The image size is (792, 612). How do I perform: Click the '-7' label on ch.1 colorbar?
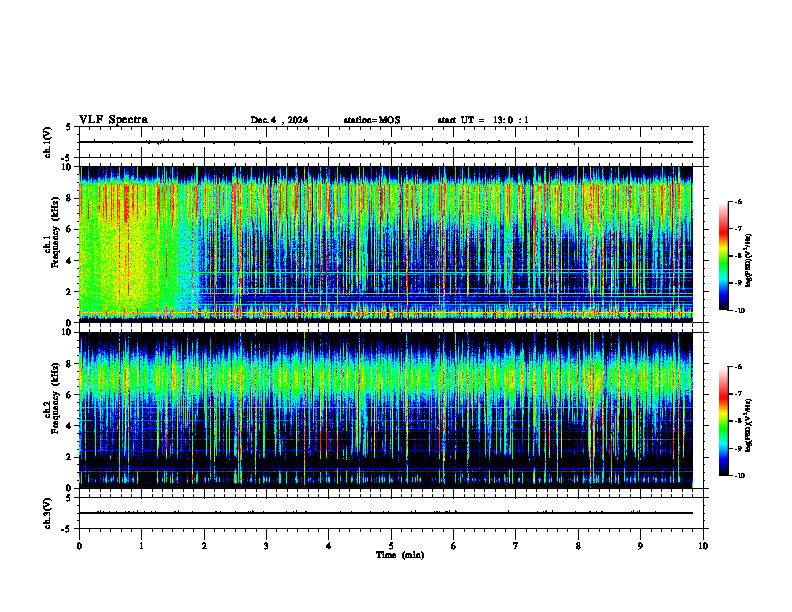738,229
